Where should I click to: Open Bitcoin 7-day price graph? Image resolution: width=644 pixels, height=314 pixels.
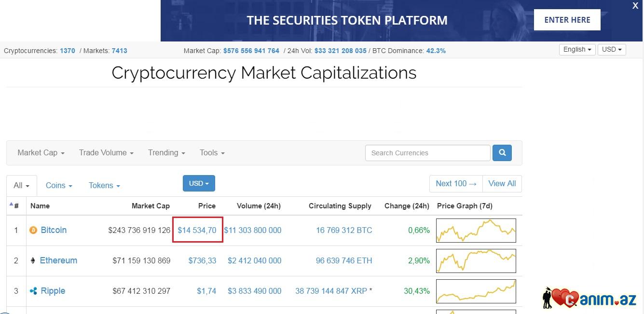coord(476,231)
